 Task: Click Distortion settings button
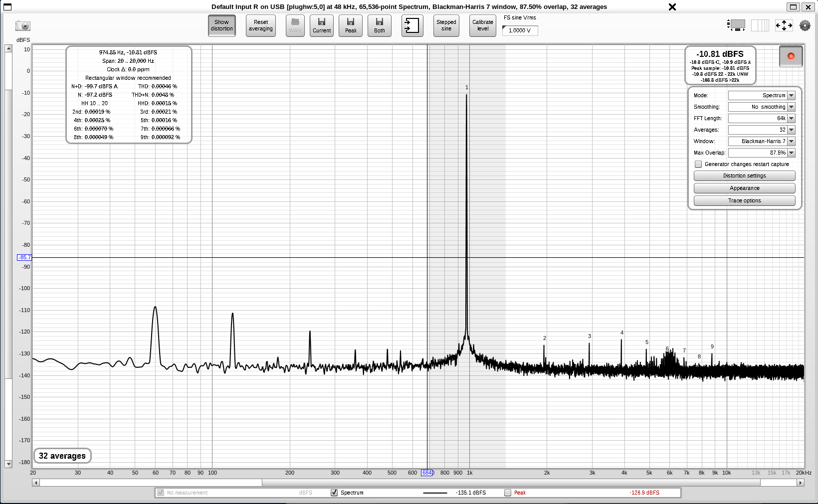(744, 176)
